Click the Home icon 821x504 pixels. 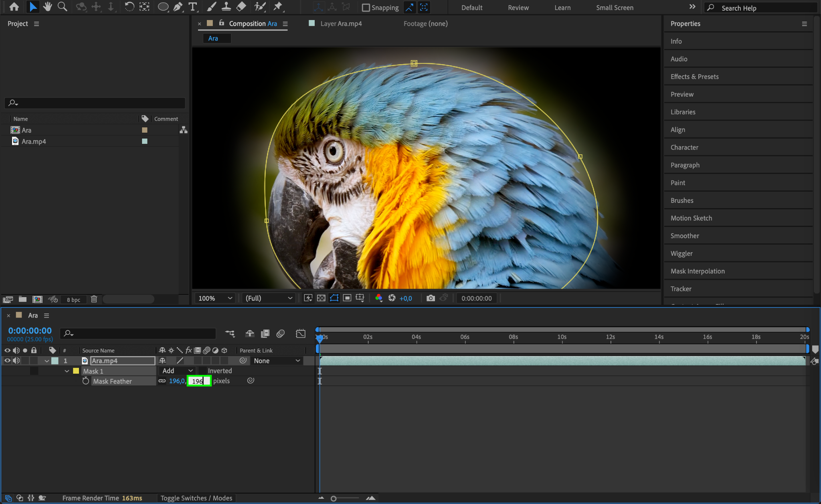click(14, 7)
